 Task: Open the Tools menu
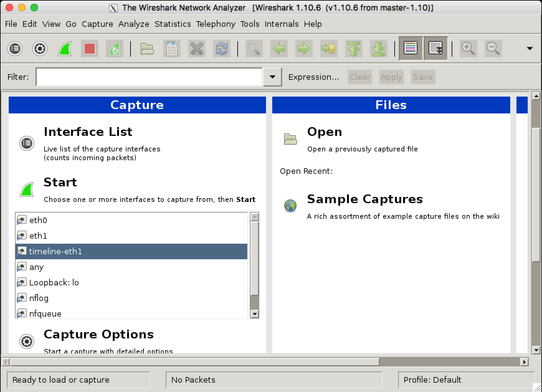[250, 24]
